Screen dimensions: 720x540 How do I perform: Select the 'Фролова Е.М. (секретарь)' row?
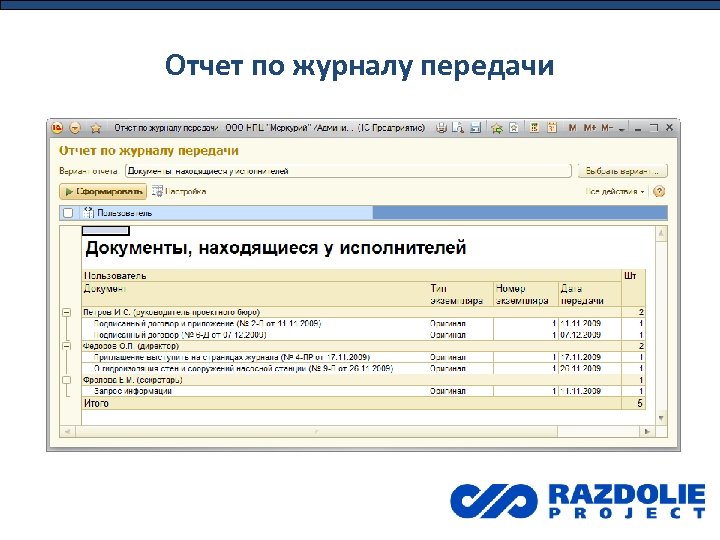[363, 380]
